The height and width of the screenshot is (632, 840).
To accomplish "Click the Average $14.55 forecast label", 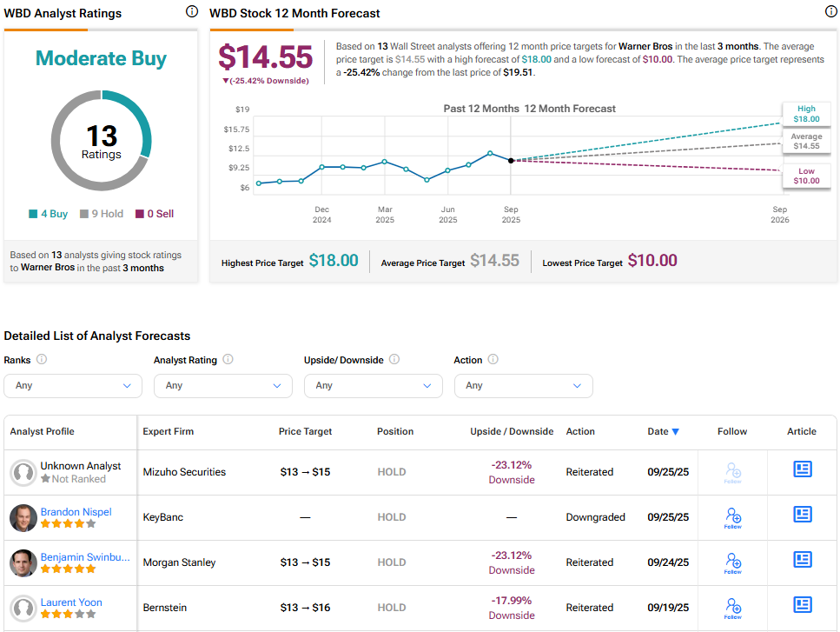I will (x=806, y=141).
